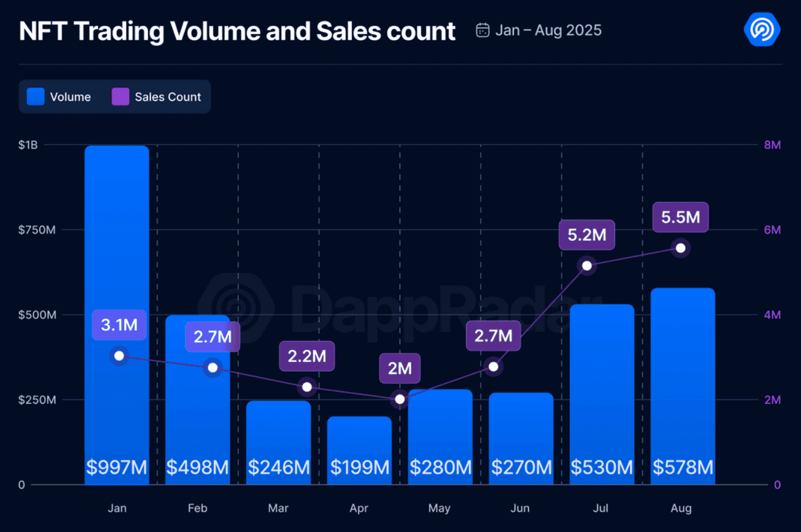Image resolution: width=801 pixels, height=532 pixels.
Task: Click the 2M sales count marker for Apr
Action: click(399, 398)
